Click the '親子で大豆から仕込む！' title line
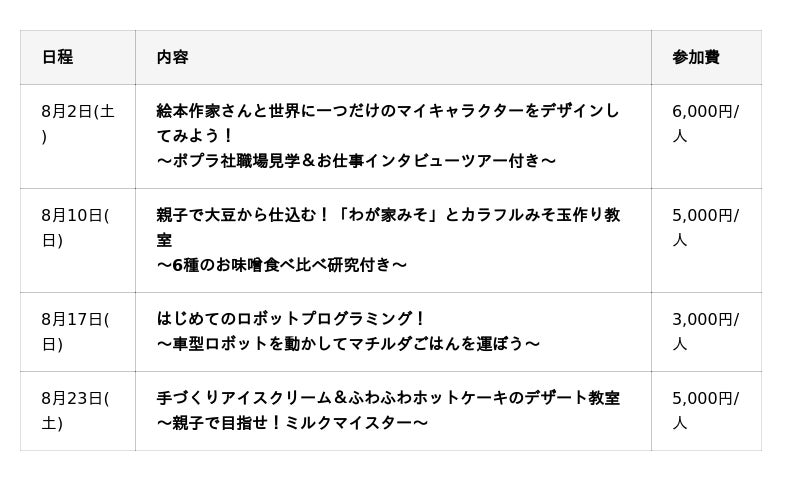This screenshot has height=481, width=800. (387, 215)
